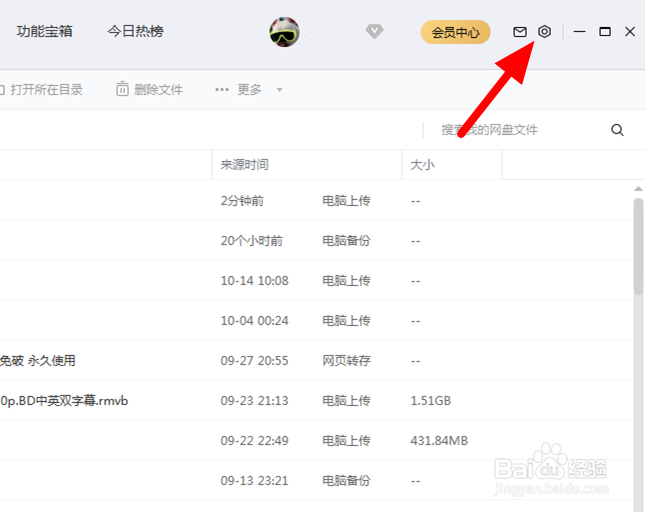Close the window
Viewport: 645px width, 512px height.
pyautogui.click(x=630, y=31)
